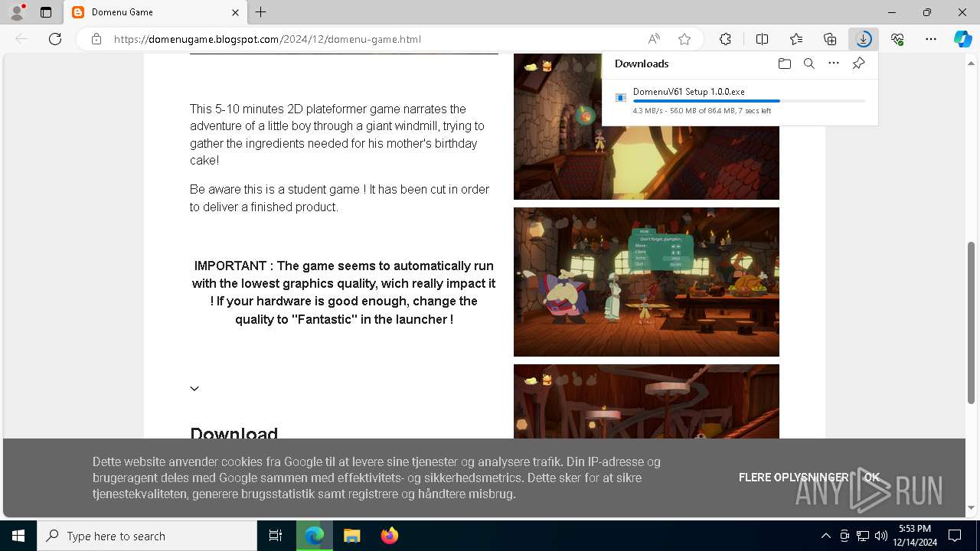The width and height of the screenshot is (980, 551).
Task: Click the Download heading
Action: [x=234, y=434]
